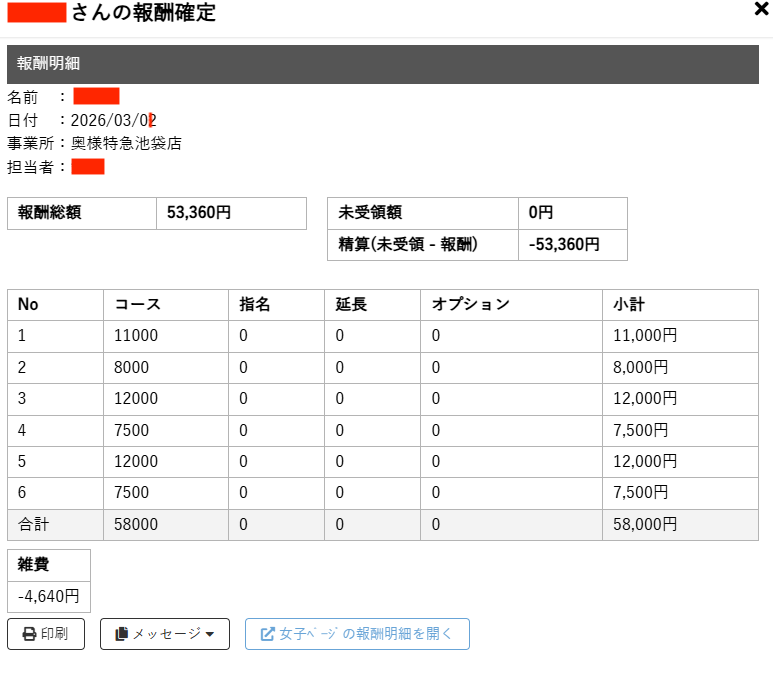773x689 pixels.
Task: Click the 小計 column header
Action: coord(629,305)
